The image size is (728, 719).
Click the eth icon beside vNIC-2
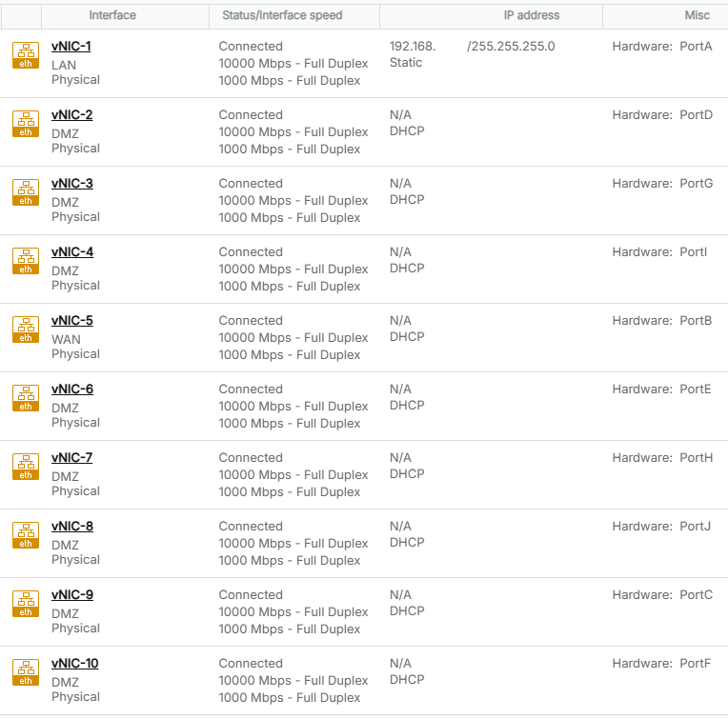[26, 124]
